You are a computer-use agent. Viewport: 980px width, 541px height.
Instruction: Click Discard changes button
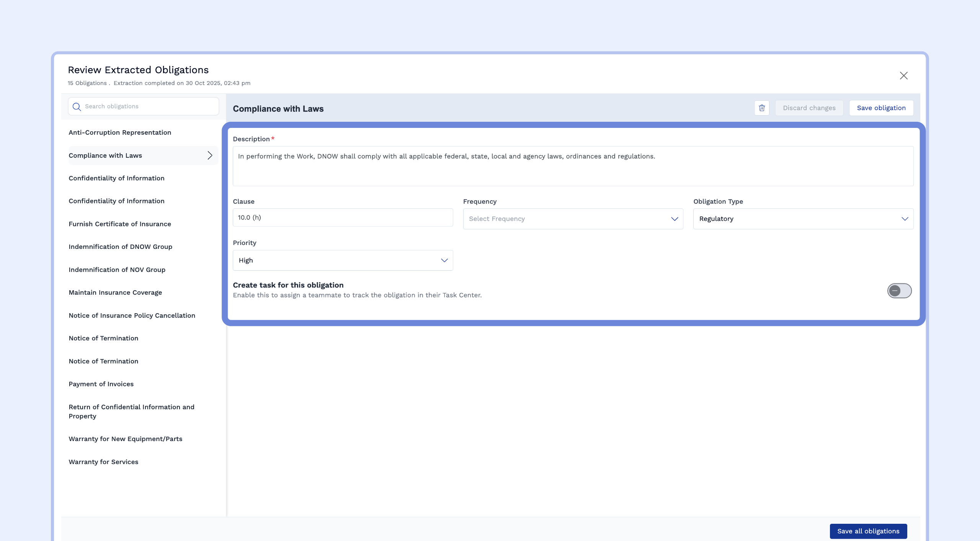click(809, 108)
